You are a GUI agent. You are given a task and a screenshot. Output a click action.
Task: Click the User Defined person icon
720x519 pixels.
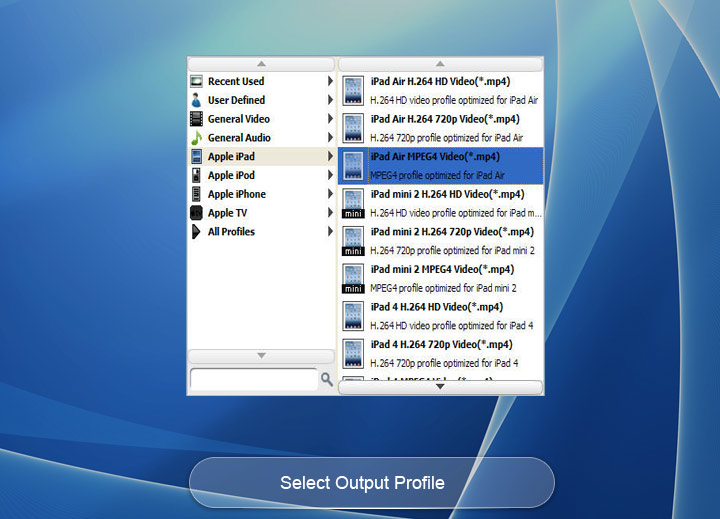click(x=196, y=100)
